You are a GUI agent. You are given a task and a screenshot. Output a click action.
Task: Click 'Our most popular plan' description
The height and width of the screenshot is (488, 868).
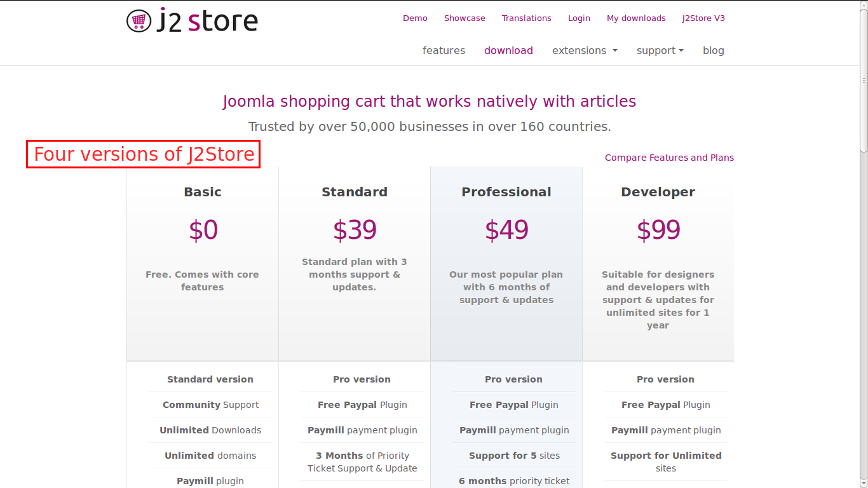click(x=506, y=287)
